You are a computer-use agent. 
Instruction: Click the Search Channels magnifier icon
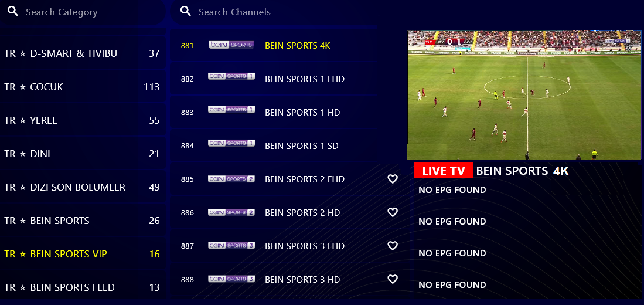point(186,12)
